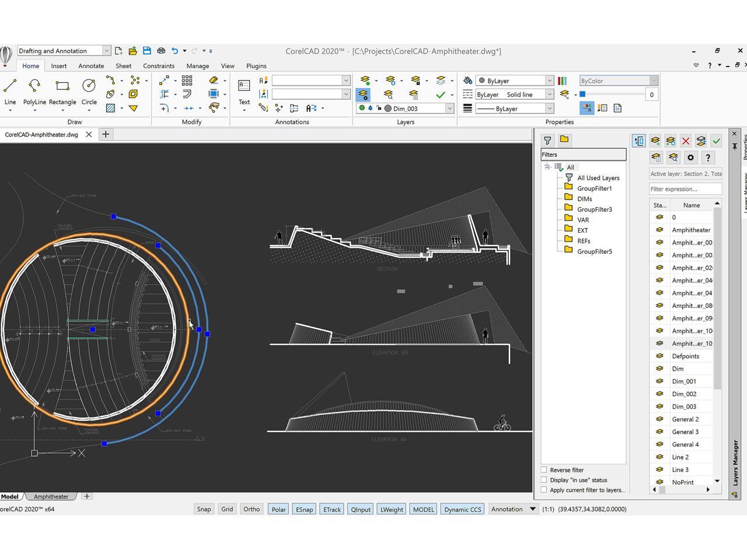Click the paint bucket color icon in Properties
This screenshot has height=560, width=747.
[x=467, y=80]
